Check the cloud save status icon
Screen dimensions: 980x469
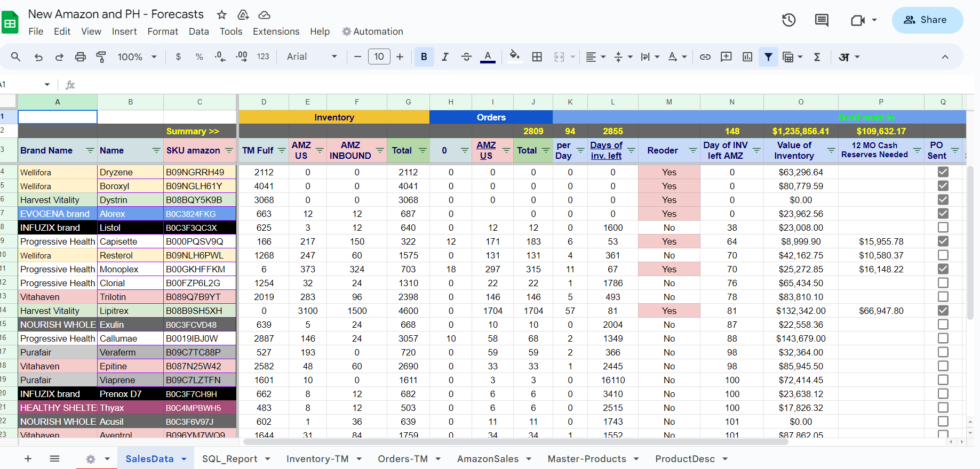pos(264,14)
